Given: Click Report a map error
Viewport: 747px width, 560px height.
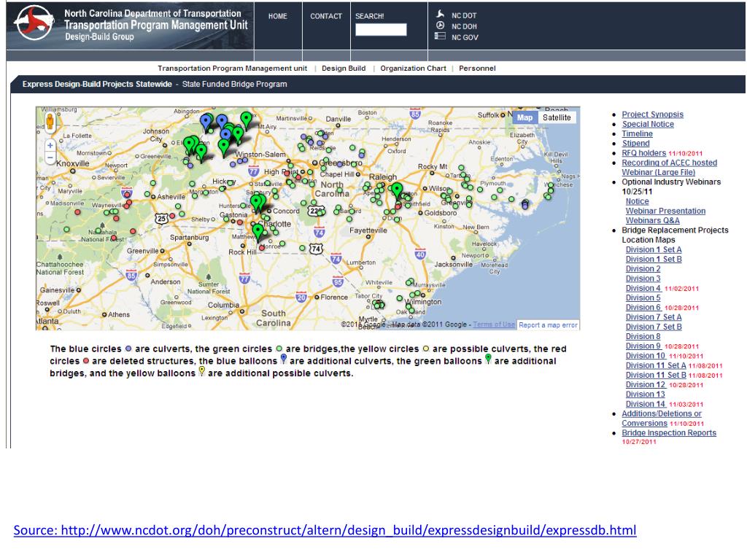Looking at the screenshot, I should click(549, 325).
